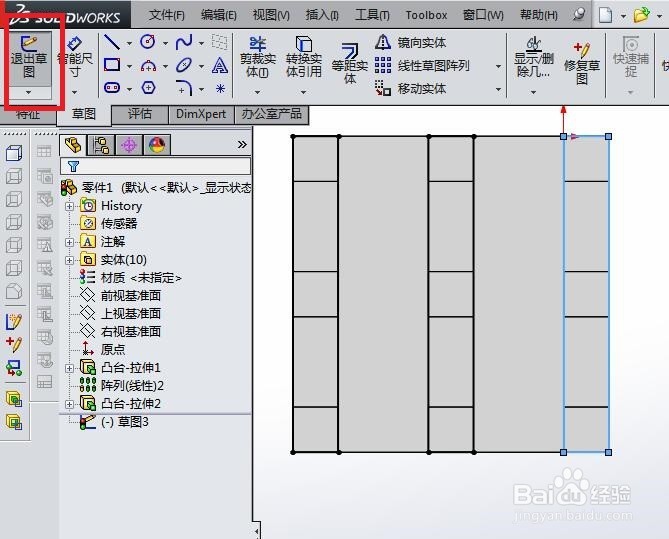Expand the 凸台-拉伸1 feature node
The image size is (669, 539).
pyautogui.click(x=69, y=368)
